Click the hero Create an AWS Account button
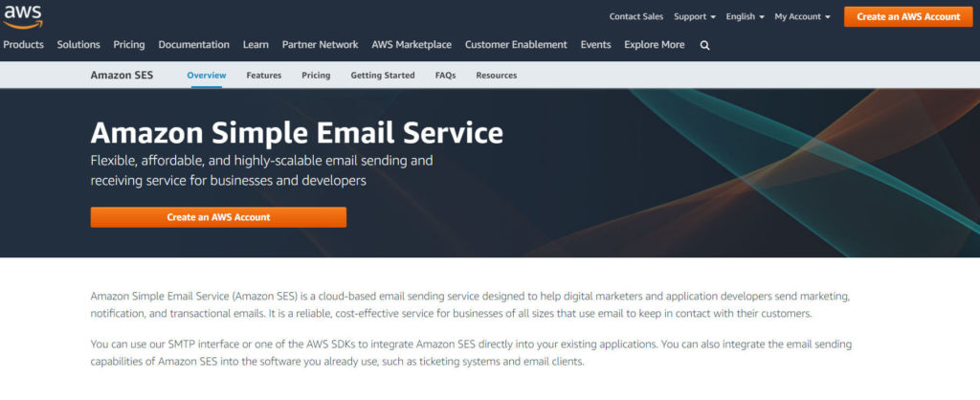Image resolution: width=980 pixels, height=400 pixels. coord(218,217)
